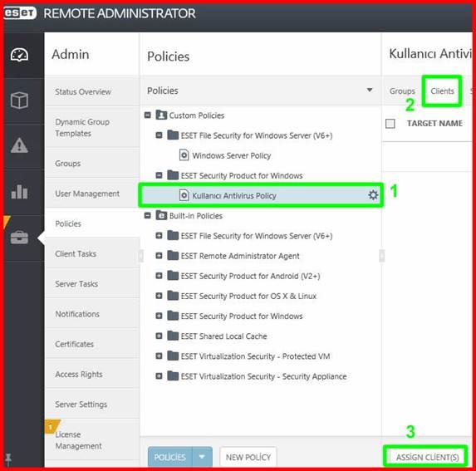Expand built-in ESET Security Product for Windows
The image size is (476, 471).
coord(159,316)
